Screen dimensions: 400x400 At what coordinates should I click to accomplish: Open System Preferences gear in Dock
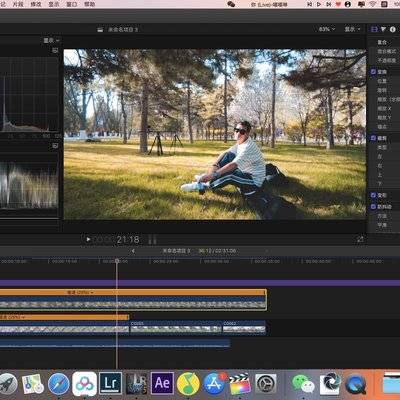pos(266,384)
